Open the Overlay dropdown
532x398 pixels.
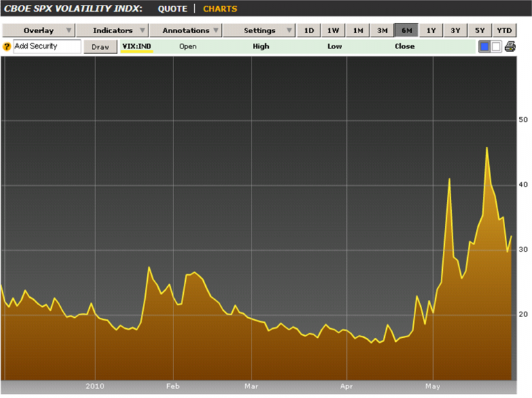(39, 30)
